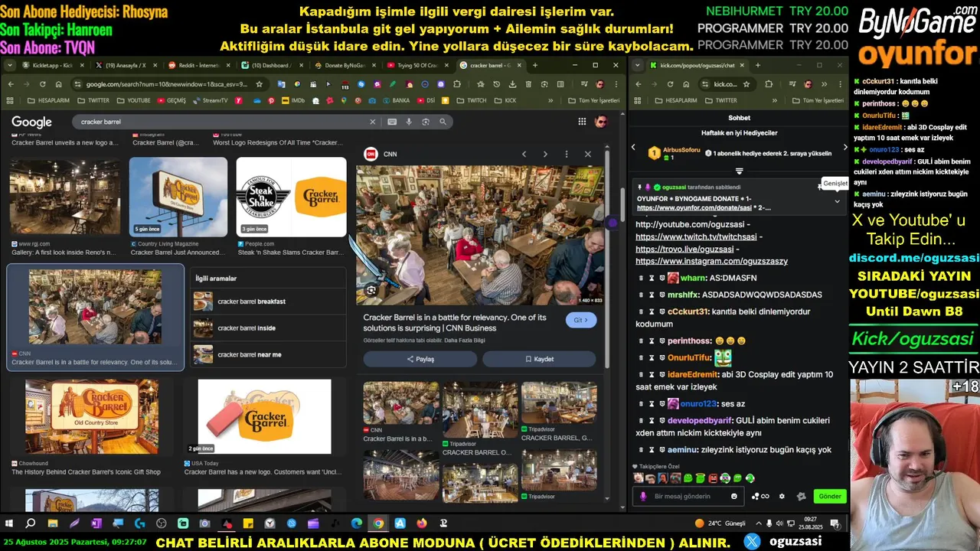Go to next leaderboard entry in Kick chat
Screen dimensions: 980x551
click(x=845, y=147)
